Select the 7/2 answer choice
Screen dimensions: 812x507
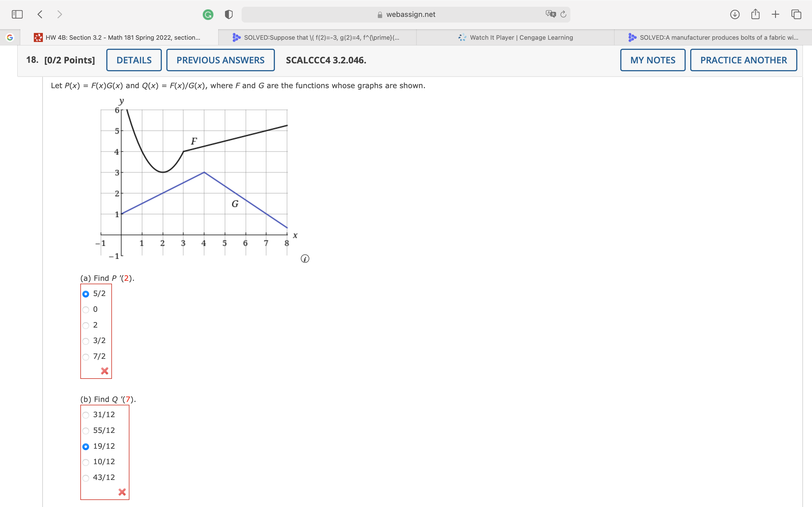tap(86, 356)
